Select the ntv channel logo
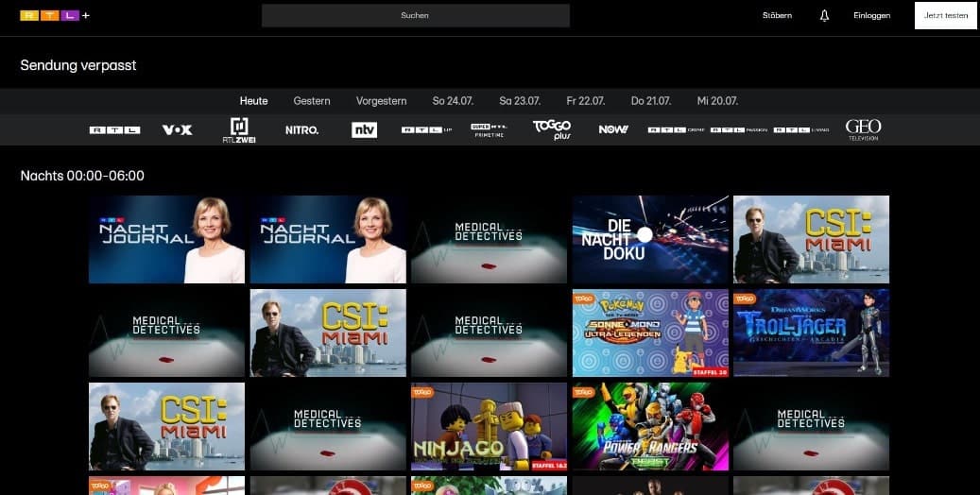This screenshot has height=495, width=980. [365, 130]
